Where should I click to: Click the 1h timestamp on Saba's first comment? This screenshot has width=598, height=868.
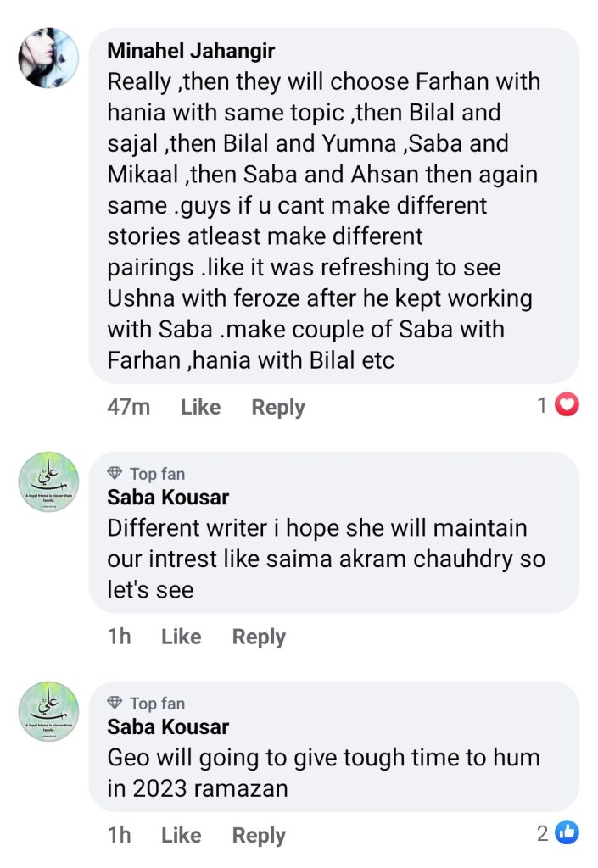click(119, 636)
